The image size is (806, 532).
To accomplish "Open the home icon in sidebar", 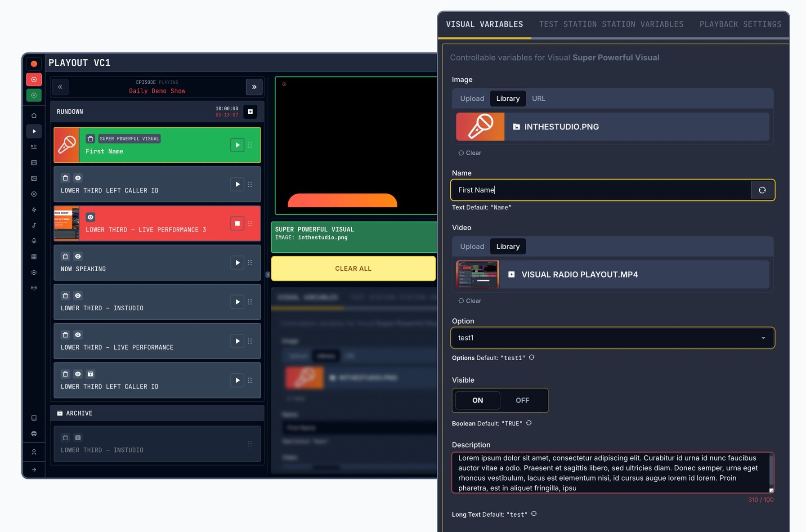I will (34, 116).
